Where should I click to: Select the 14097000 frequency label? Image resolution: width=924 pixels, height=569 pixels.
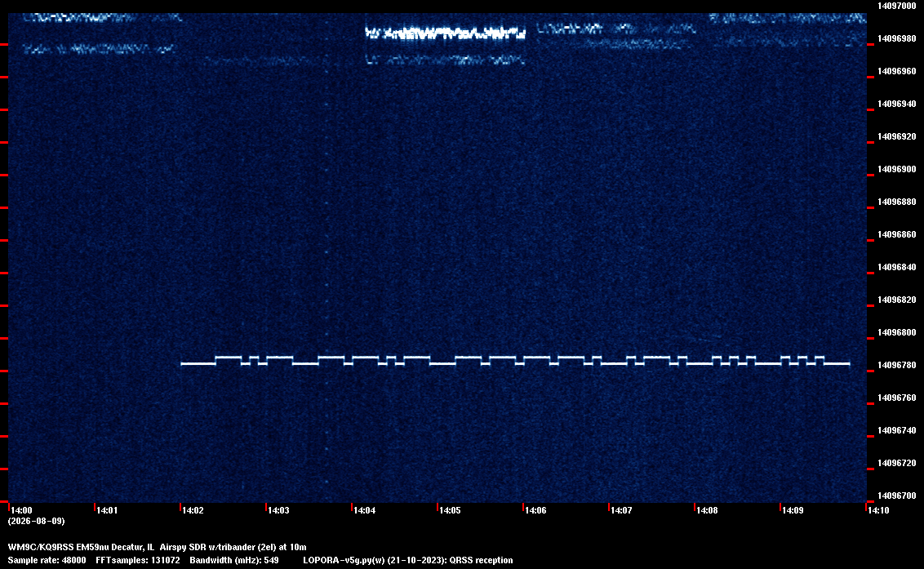pos(897,6)
